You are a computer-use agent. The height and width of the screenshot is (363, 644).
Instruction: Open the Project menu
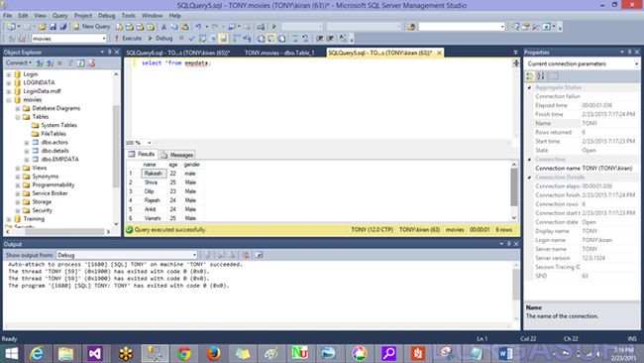tap(83, 15)
